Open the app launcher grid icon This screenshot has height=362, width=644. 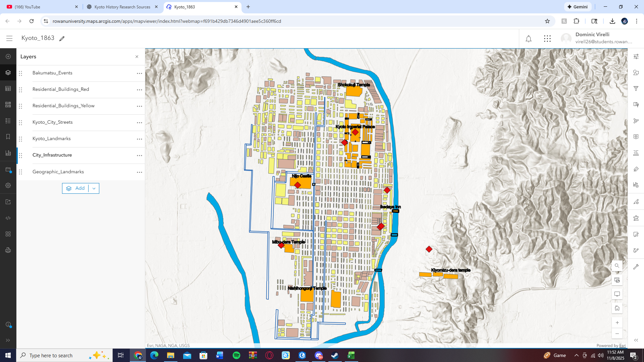click(x=547, y=39)
